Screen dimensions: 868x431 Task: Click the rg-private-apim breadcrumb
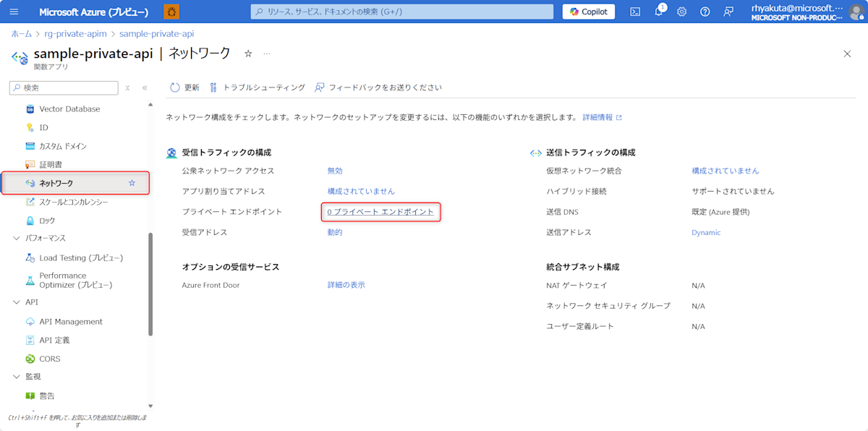pyautogui.click(x=75, y=34)
